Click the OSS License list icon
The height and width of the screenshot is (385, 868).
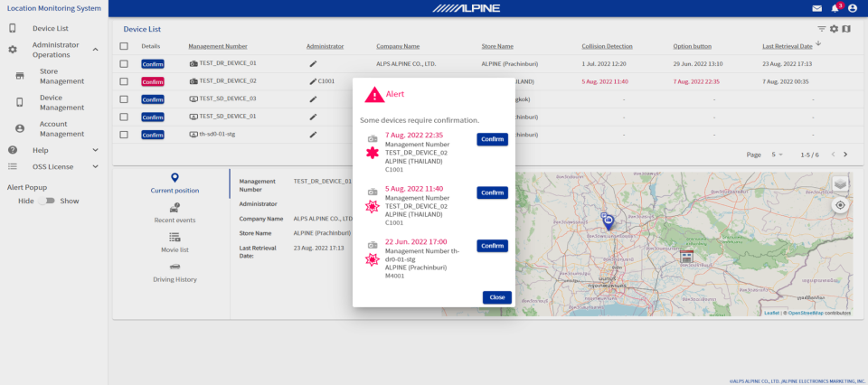[12, 166]
